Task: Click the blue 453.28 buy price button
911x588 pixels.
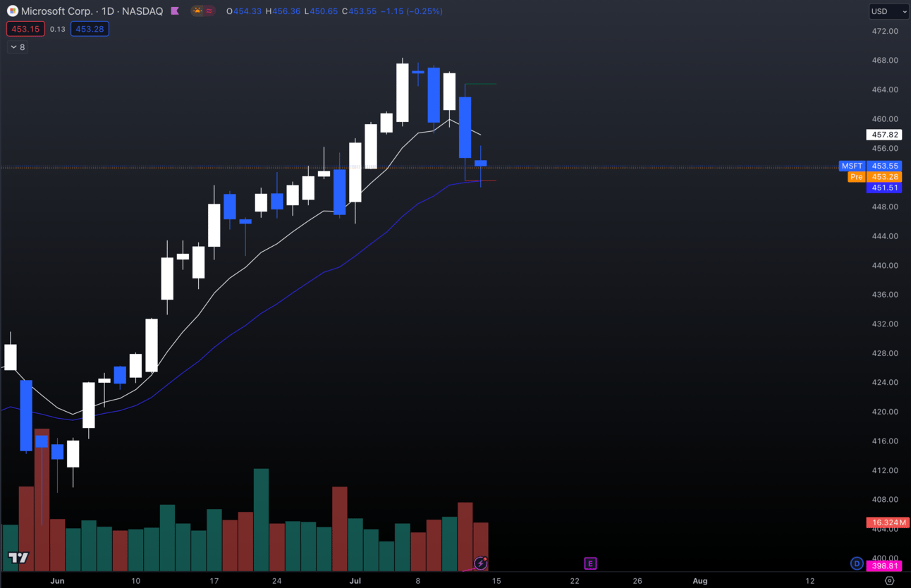Action: [x=90, y=29]
